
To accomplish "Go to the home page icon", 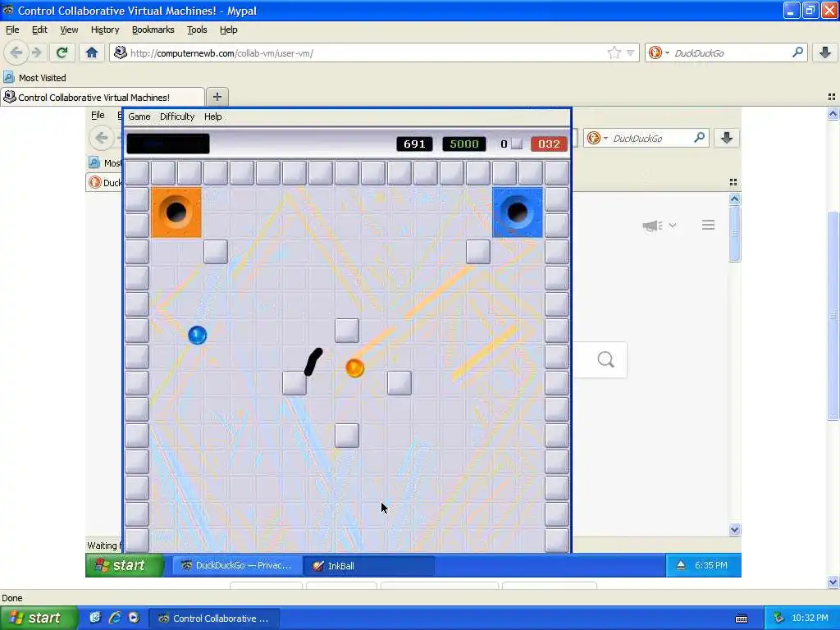I will (92, 52).
